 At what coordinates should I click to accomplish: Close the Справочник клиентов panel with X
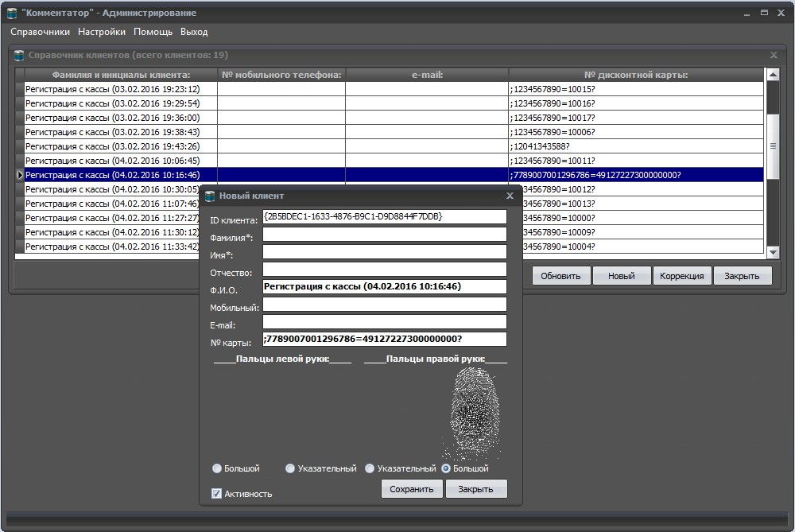coord(774,55)
